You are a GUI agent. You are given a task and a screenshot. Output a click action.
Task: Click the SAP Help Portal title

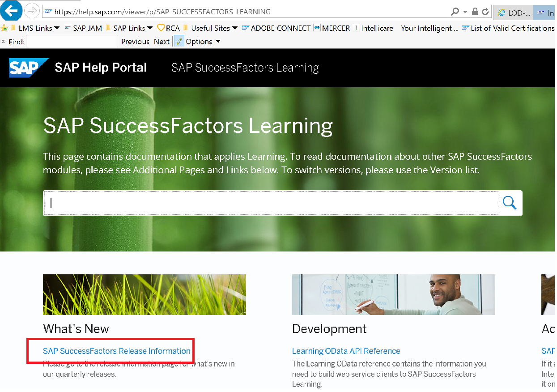pyautogui.click(x=101, y=68)
